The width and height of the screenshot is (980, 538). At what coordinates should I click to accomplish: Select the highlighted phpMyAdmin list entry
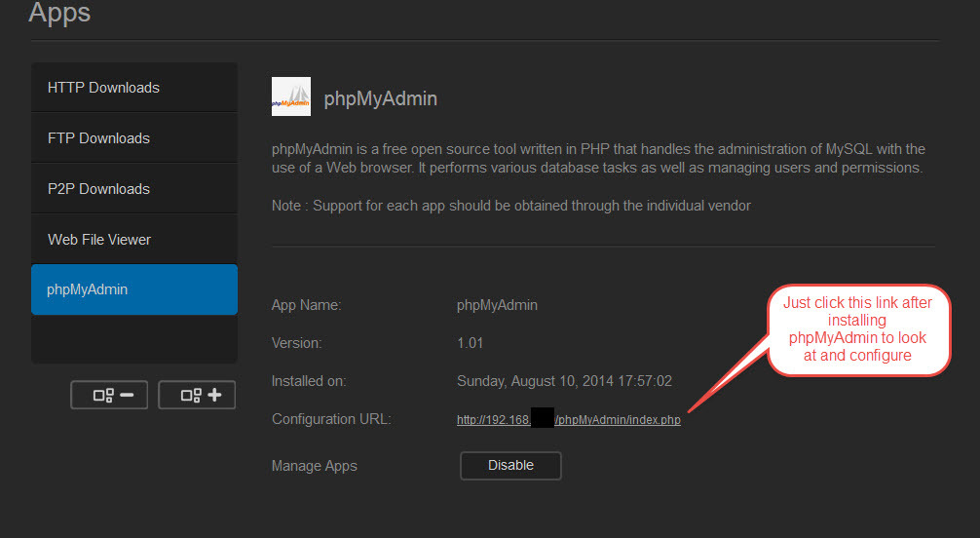coord(134,289)
